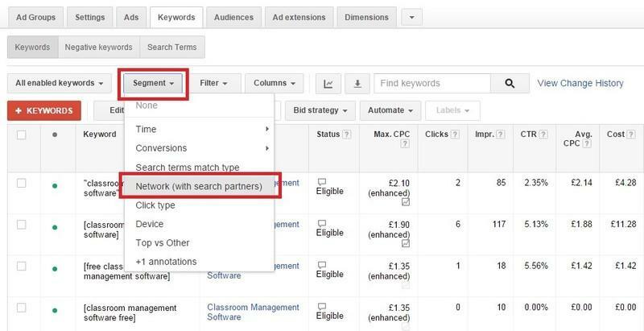Select Top vs Other segment

coord(199,243)
